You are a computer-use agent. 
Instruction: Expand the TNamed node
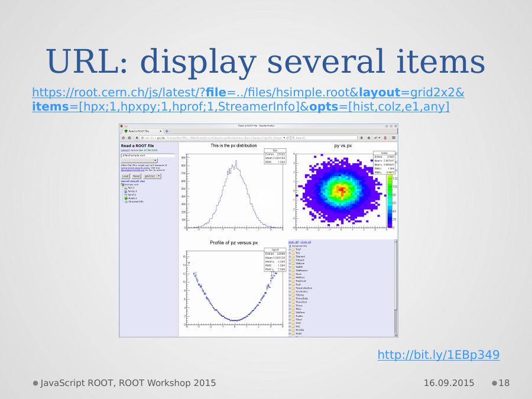tap(290, 257)
